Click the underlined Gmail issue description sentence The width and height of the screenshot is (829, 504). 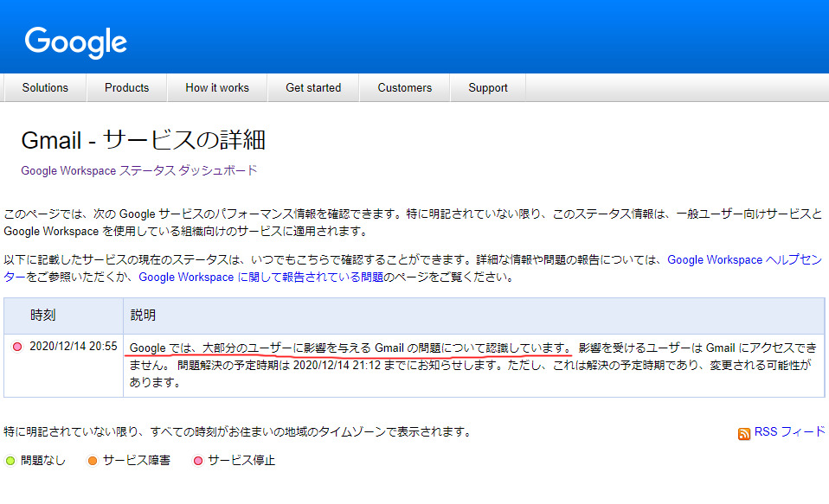350,348
